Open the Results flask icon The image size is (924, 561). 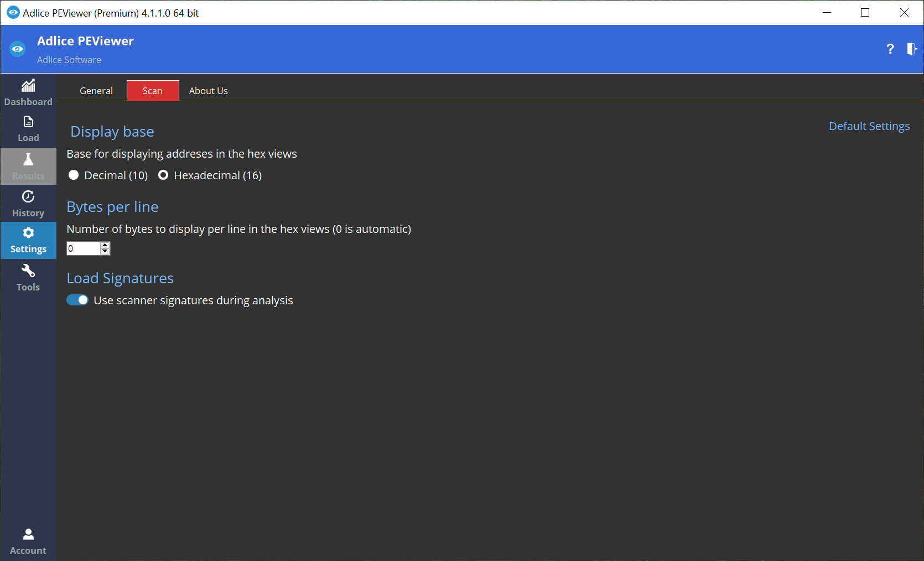point(28,160)
